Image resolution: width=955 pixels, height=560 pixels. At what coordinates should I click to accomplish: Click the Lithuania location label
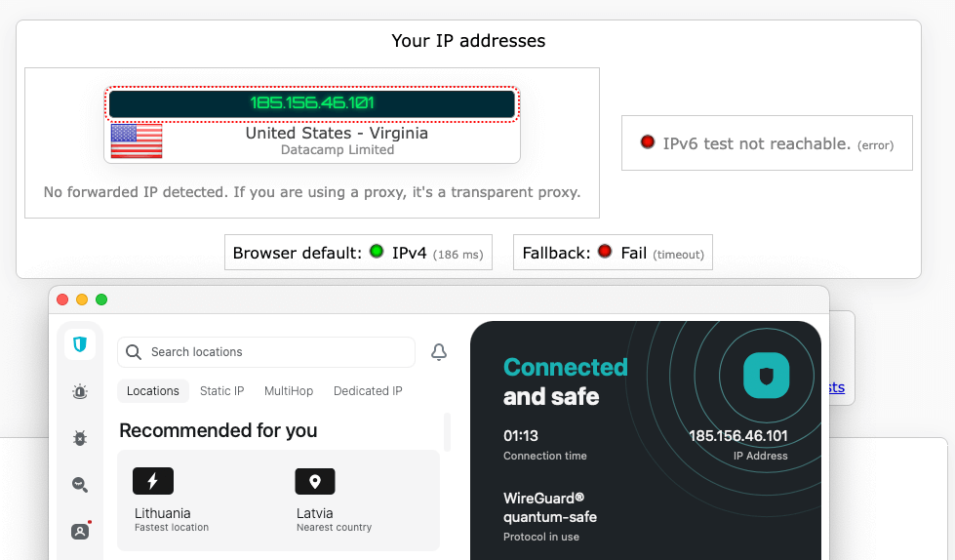tap(163, 513)
